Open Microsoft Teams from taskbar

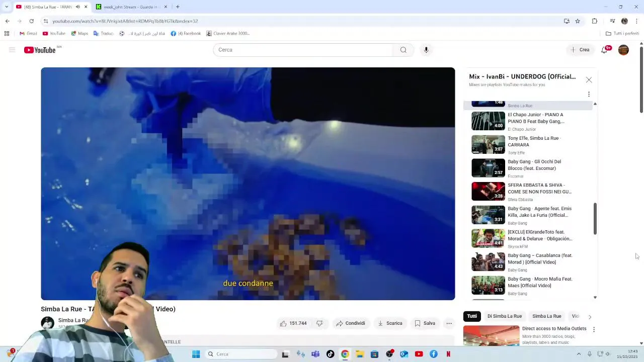click(315, 354)
